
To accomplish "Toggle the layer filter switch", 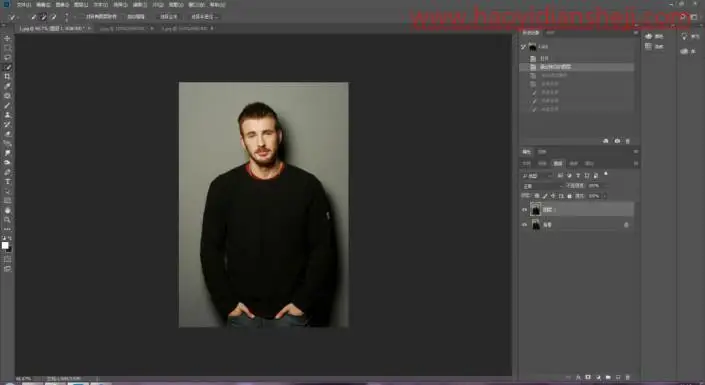I will click(606, 174).
